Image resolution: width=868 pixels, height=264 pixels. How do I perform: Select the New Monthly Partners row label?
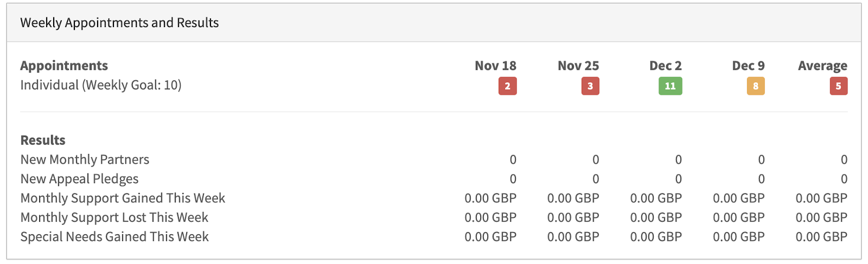(x=85, y=159)
